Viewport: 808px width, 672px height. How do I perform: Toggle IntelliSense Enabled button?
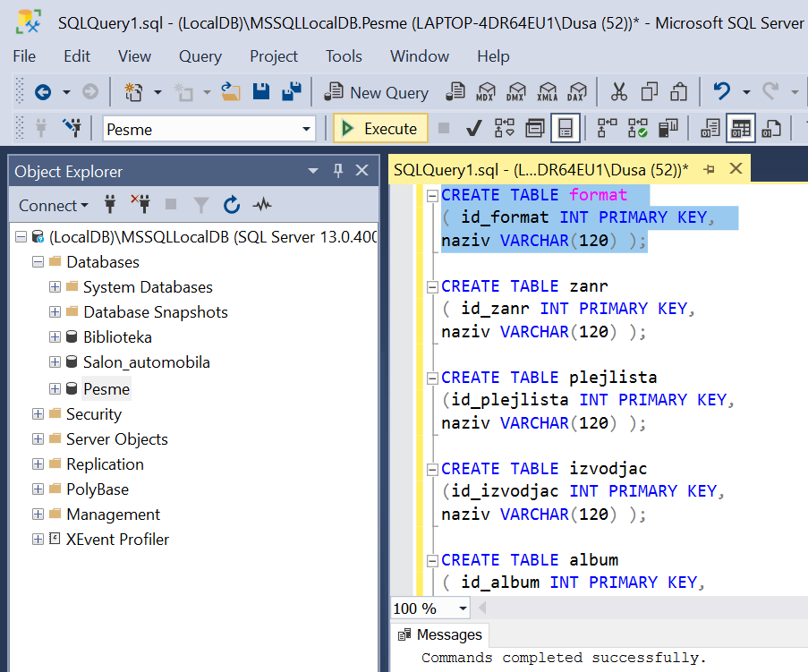pos(566,128)
